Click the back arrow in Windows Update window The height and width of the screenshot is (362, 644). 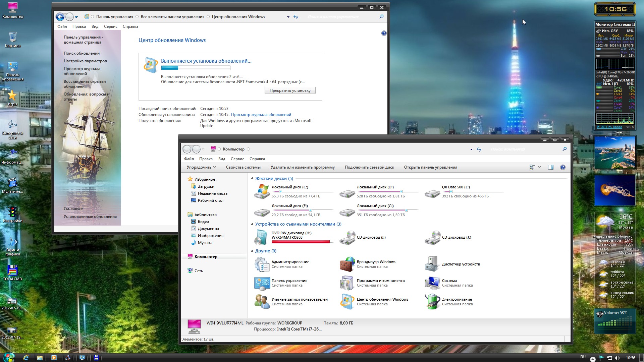tap(60, 17)
